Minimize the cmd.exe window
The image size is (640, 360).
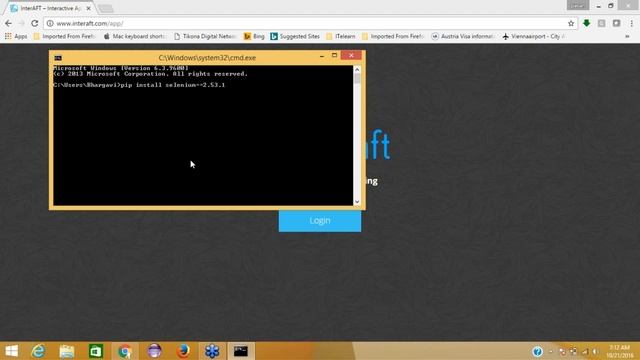click(x=322, y=56)
